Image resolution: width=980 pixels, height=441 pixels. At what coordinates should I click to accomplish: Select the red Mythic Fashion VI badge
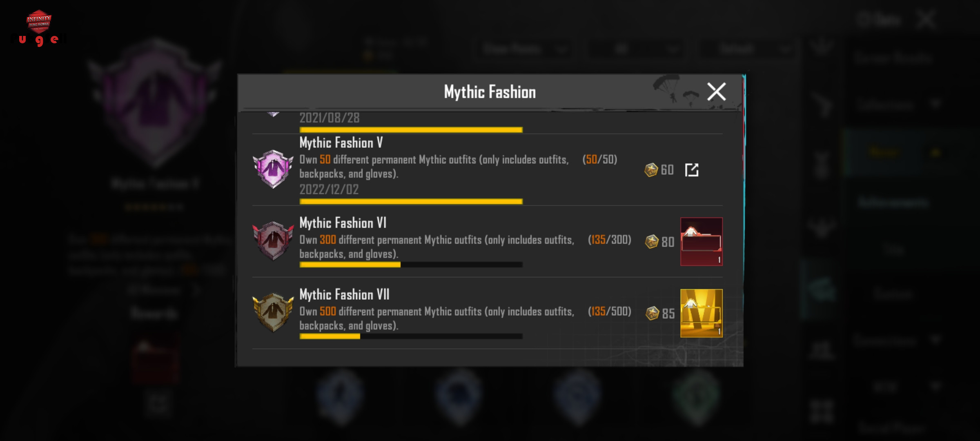coord(273,241)
